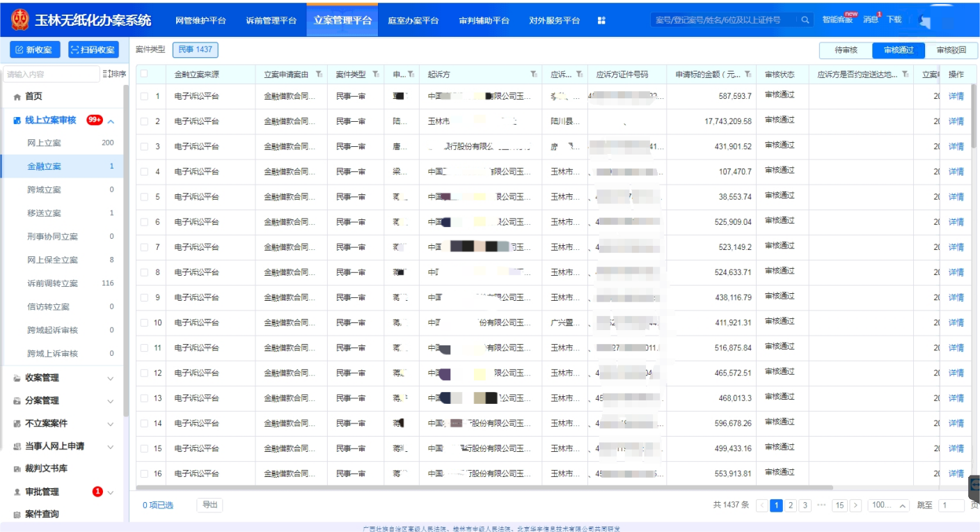Open the four-square app grid icon
980x532 pixels.
tap(601, 21)
